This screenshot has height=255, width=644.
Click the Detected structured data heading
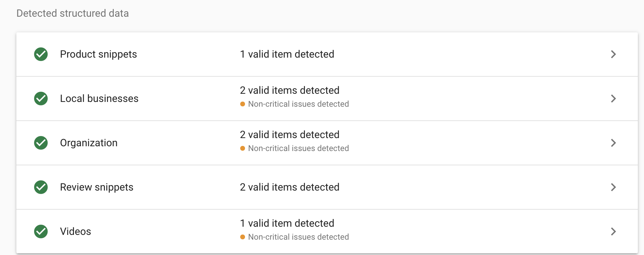(73, 13)
